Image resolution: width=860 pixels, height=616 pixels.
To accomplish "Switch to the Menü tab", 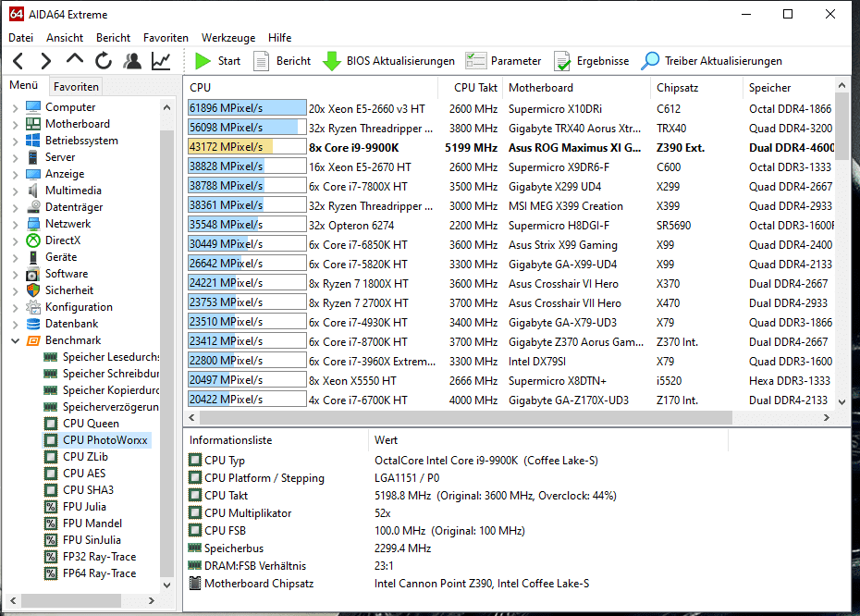I will pyautogui.click(x=24, y=86).
